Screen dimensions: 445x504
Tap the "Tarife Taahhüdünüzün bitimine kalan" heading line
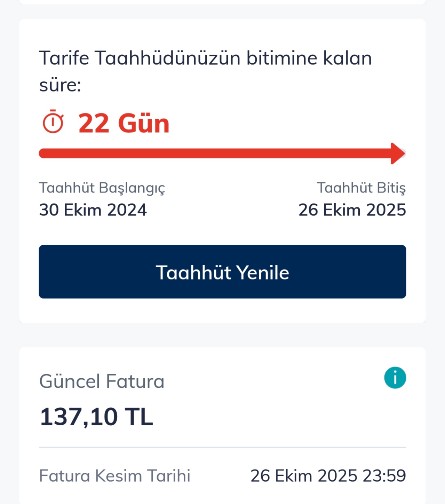coord(205,58)
